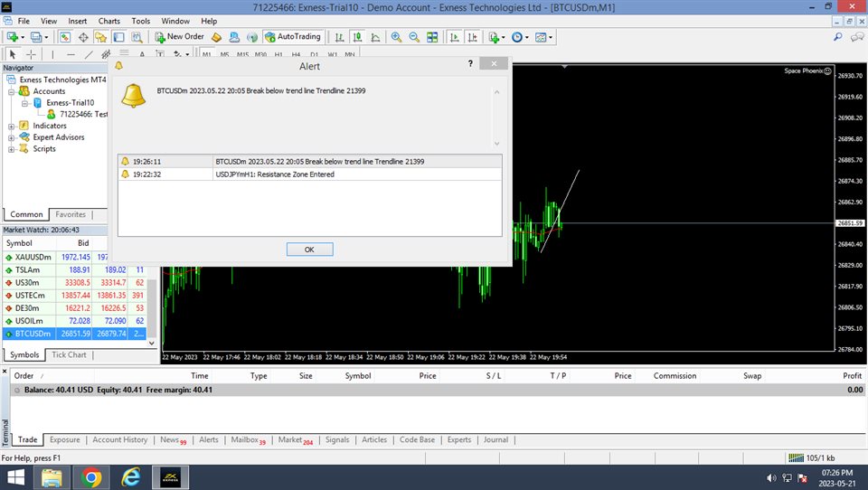Open Windows Start button

[x=15, y=477]
